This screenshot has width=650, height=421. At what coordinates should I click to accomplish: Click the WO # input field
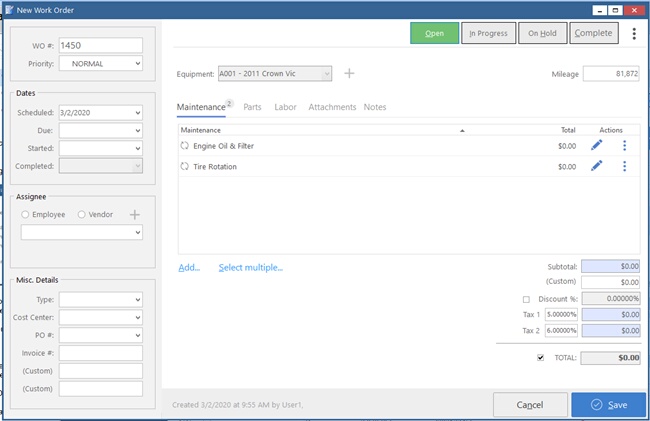pyautogui.click(x=101, y=46)
